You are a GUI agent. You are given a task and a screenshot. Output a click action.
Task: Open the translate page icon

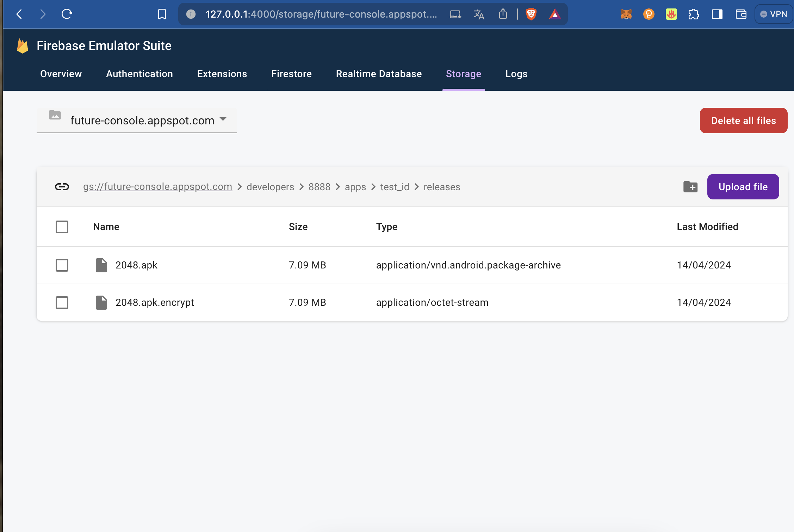[x=479, y=14]
